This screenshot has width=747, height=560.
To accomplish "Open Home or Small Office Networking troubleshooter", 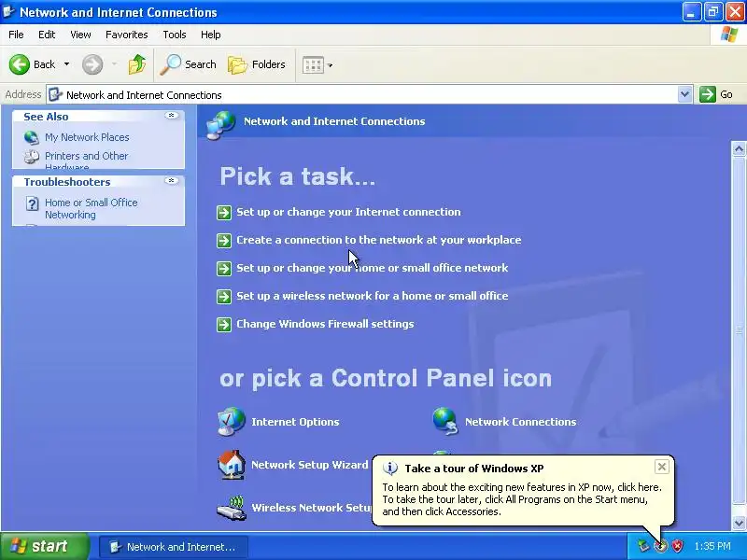I will [x=91, y=208].
